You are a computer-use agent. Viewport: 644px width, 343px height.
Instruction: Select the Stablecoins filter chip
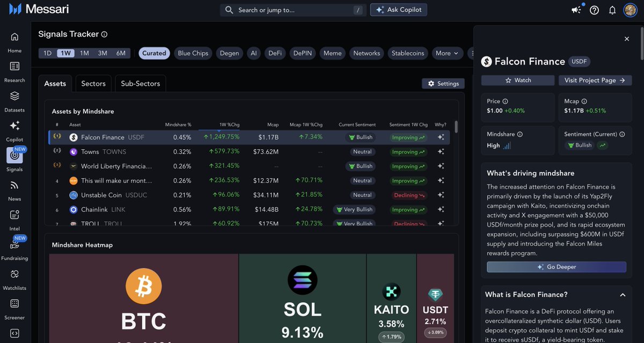point(408,53)
